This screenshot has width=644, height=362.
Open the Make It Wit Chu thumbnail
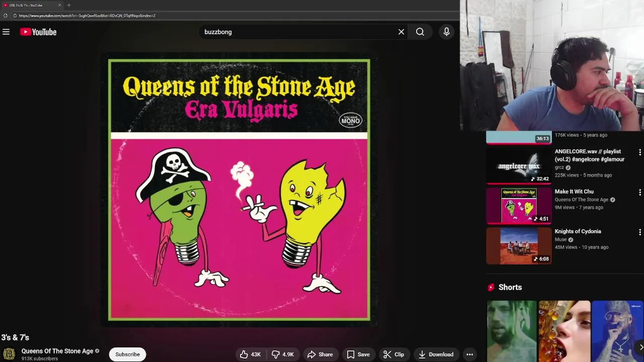(x=519, y=205)
